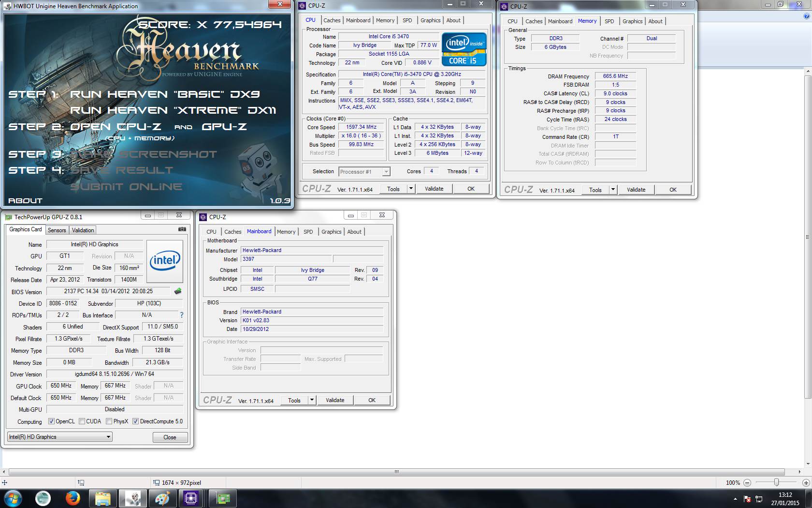Click OK in CPU-Z Memory window

point(673,190)
